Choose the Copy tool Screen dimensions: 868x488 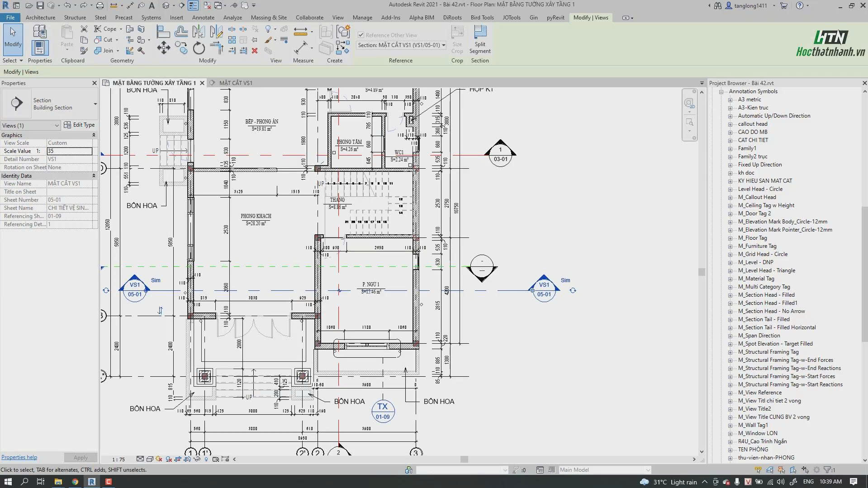click(x=181, y=48)
